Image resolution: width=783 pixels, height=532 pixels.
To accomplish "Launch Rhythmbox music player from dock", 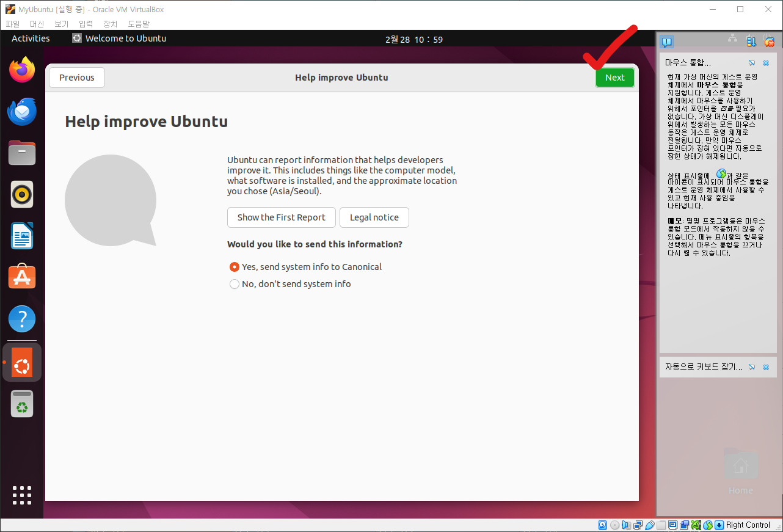I will point(22,195).
